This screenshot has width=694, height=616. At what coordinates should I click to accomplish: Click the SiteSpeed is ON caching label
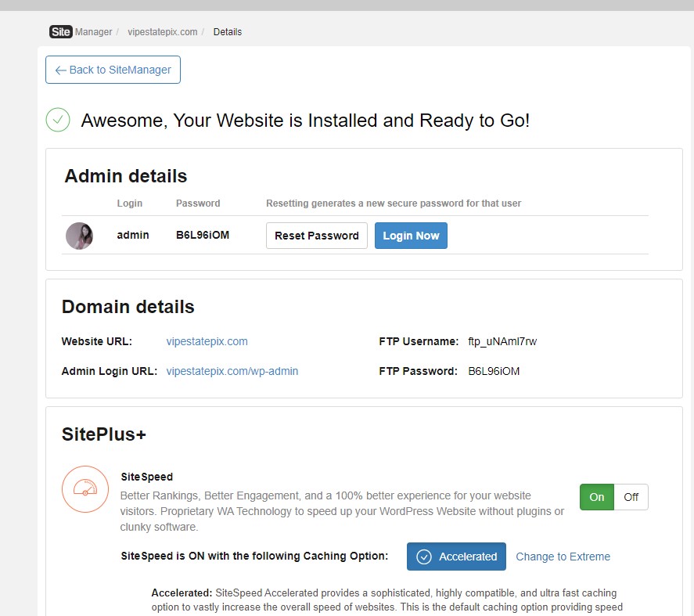coord(254,556)
